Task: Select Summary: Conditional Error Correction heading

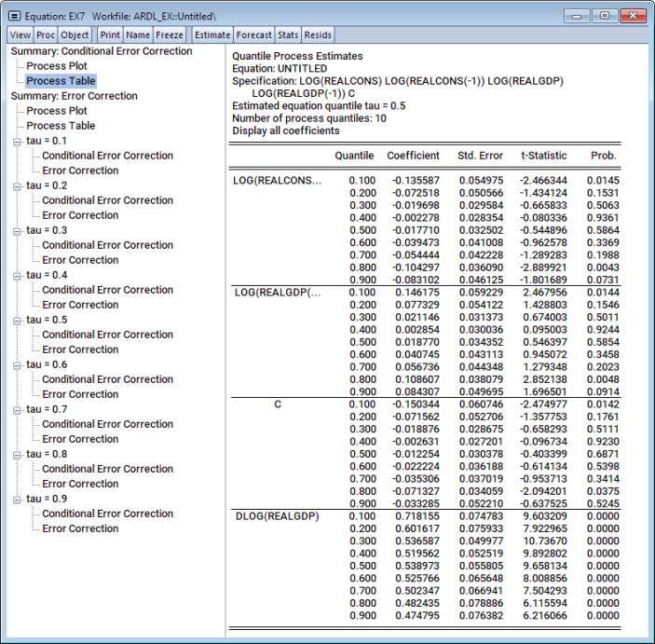Action: pyautogui.click(x=101, y=51)
